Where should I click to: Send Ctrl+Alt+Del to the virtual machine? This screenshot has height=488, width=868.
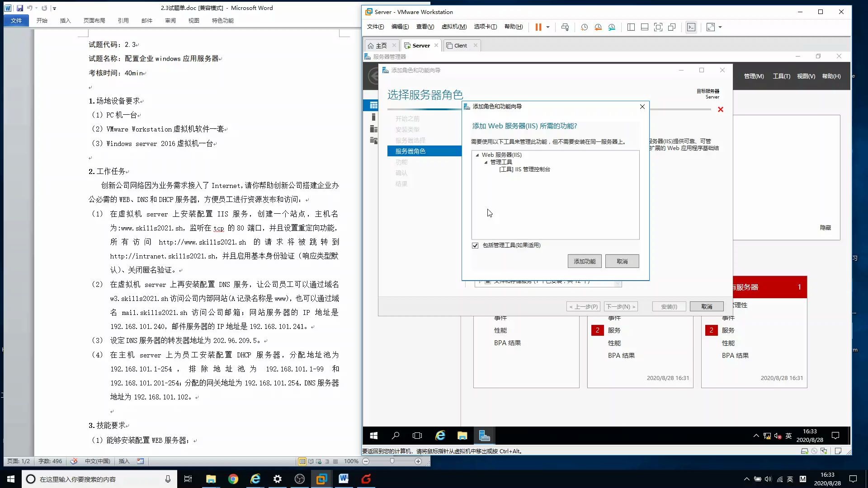565,27
